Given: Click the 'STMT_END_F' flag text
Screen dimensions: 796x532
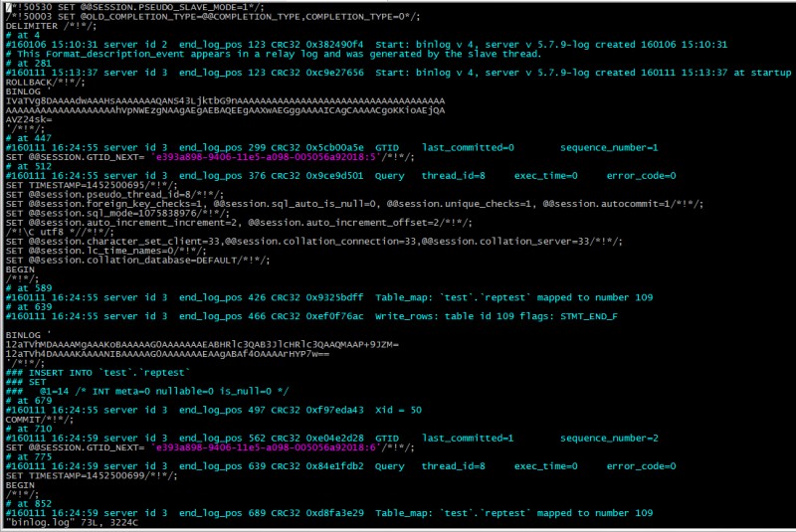Looking at the screenshot, I should pos(589,316).
